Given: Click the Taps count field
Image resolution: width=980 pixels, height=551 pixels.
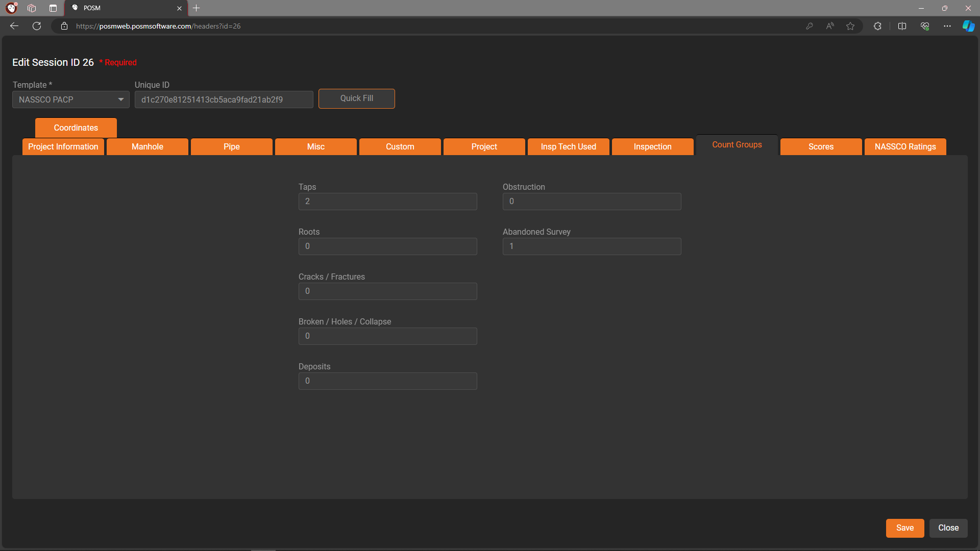Looking at the screenshot, I should (388, 202).
